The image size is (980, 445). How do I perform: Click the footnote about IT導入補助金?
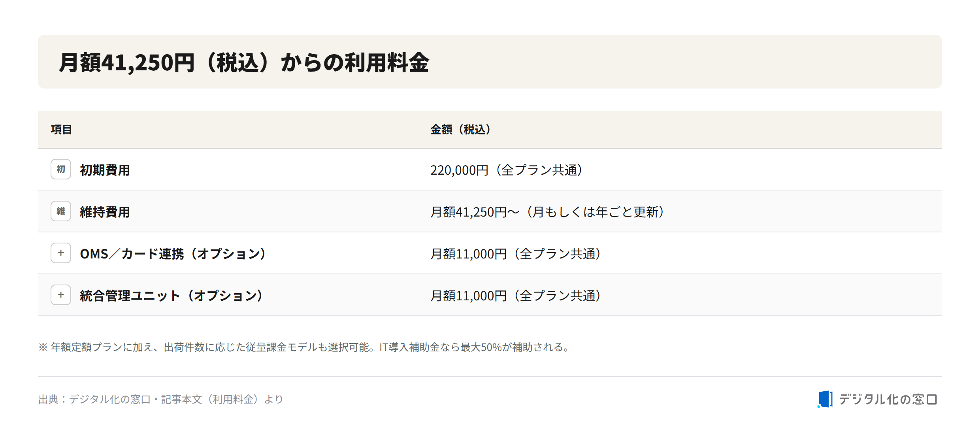(x=304, y=347)
